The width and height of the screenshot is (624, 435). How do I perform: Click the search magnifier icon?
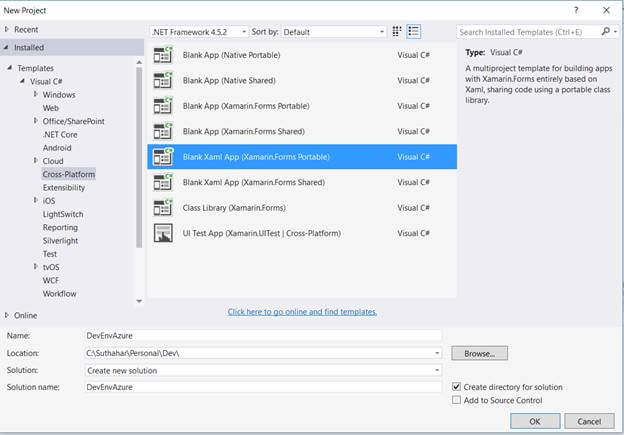click(x=605, y=31)
